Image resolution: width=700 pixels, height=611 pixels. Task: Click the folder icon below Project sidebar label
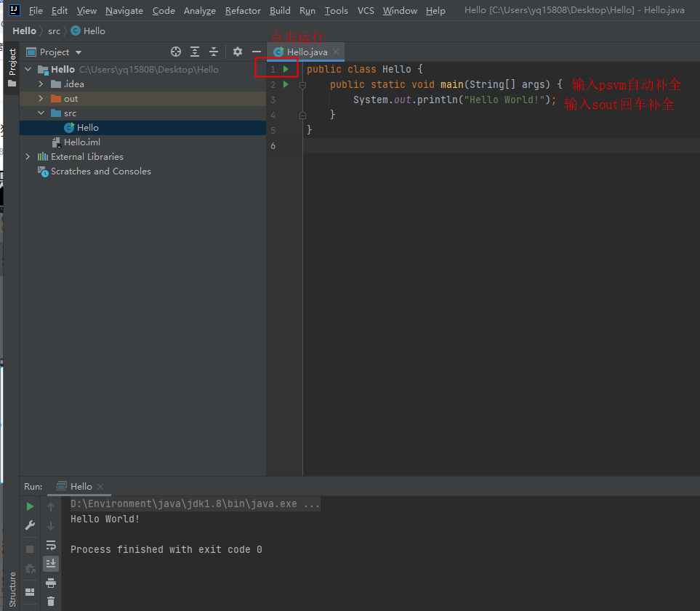pos(12,84)
